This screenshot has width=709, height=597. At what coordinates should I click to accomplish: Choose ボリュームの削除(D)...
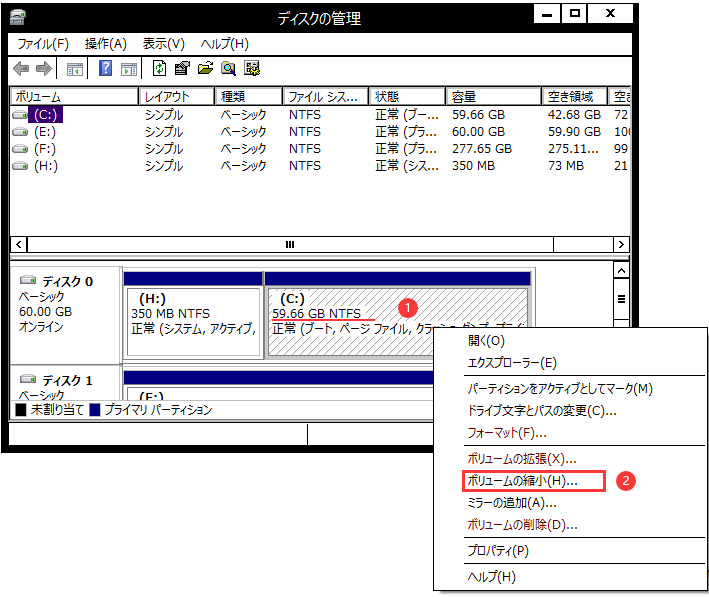pyautogui.click(x=522, y=525)
